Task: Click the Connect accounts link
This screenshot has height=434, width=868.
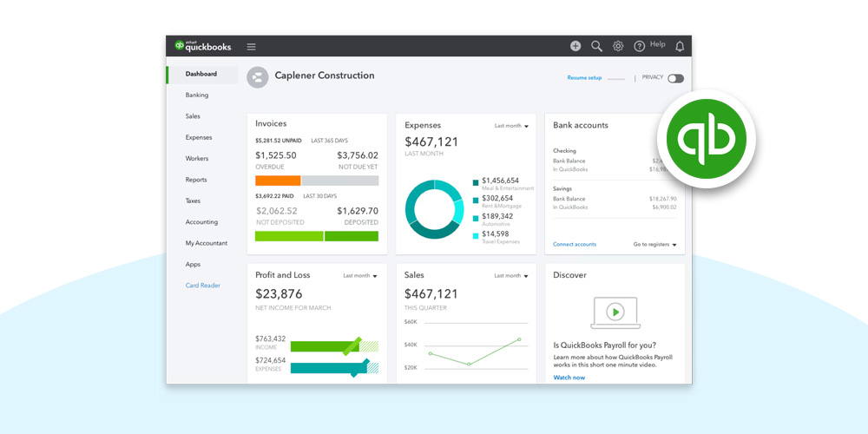Action: [575, 245]
